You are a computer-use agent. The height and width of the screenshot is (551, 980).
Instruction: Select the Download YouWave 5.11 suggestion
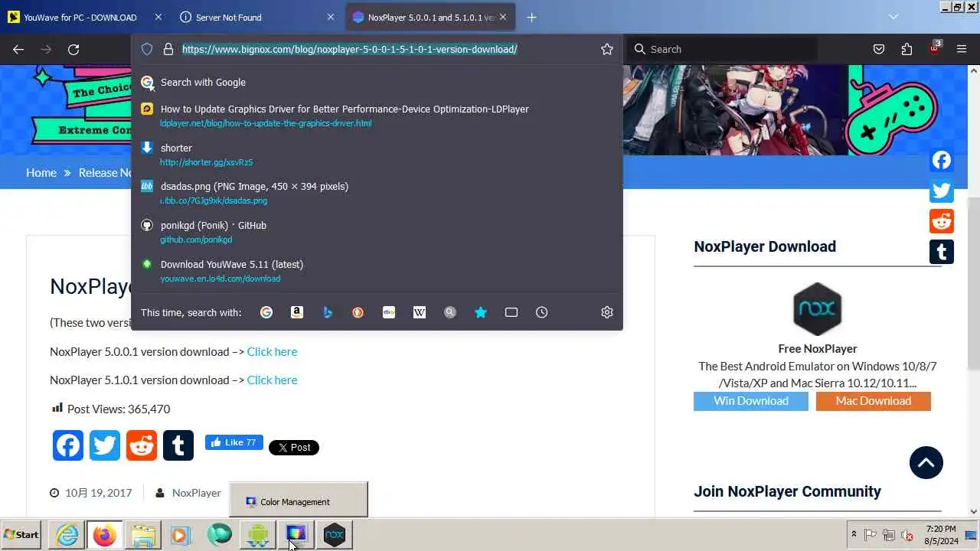(377, 271)
